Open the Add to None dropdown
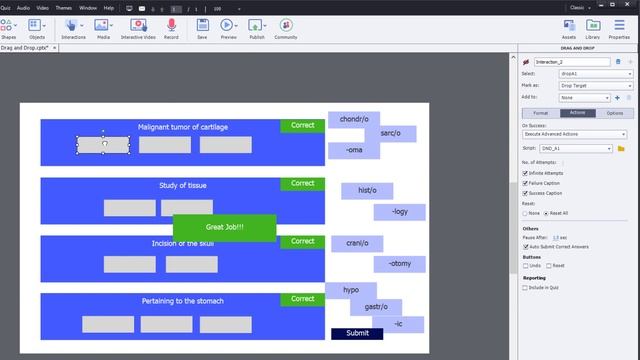 pyautogui.click(x=584, y=98)
